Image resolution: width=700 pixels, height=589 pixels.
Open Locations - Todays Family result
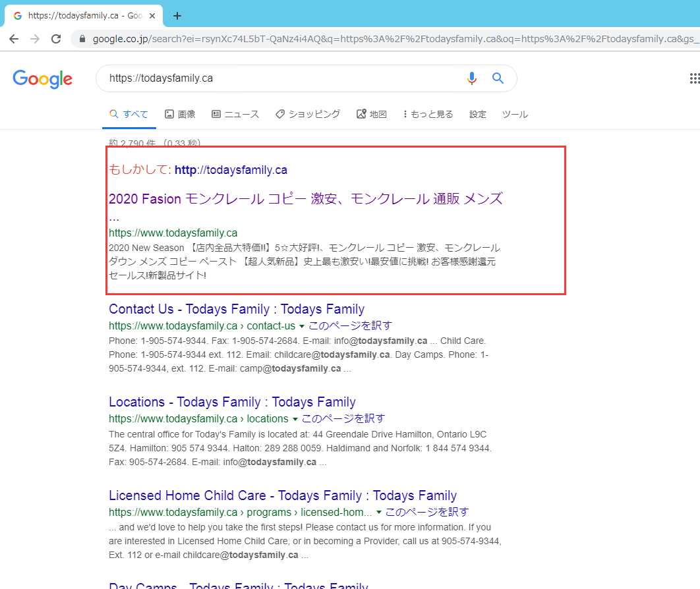[232, 402]
